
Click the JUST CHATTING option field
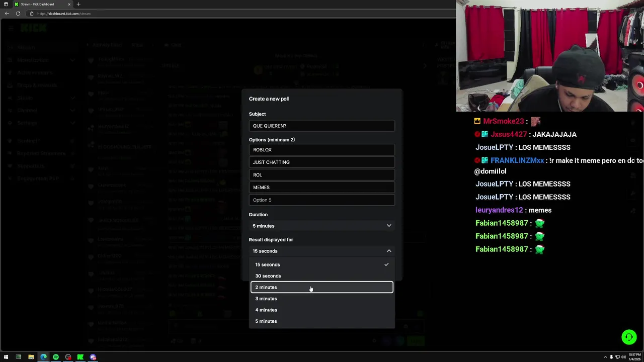322,162
